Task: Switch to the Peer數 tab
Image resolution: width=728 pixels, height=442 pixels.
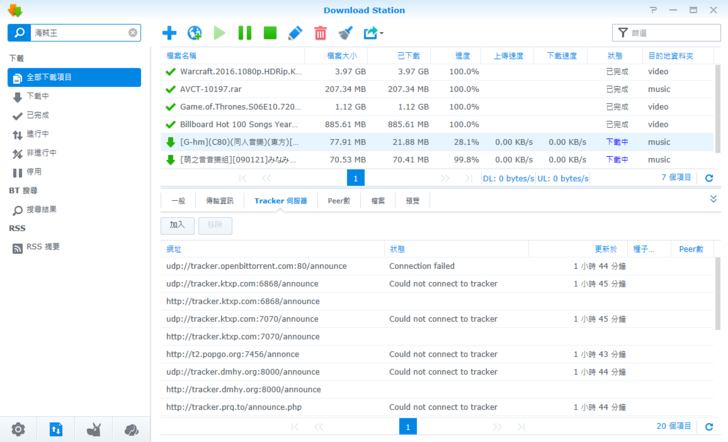Action: click(x=339, y=201)
